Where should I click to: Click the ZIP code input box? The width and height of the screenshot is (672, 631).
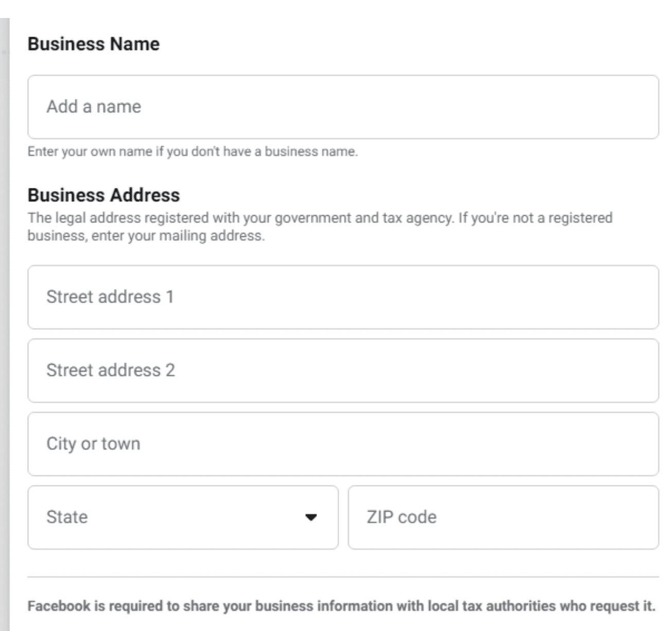[x=503, y=517]
